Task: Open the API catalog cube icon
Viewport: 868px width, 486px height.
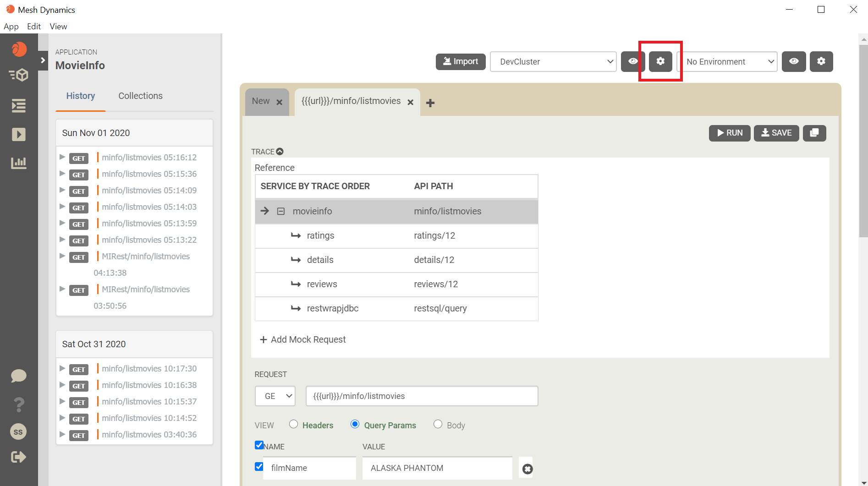Action: pos(19,75)
